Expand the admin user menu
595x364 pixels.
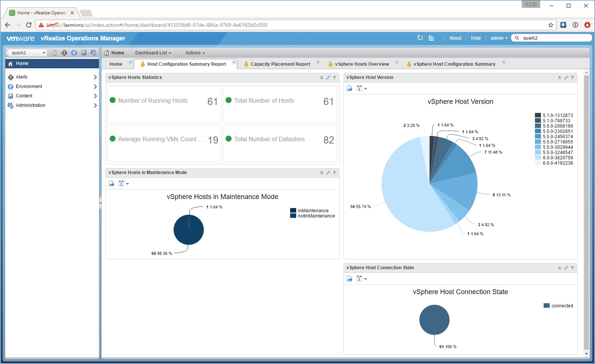(x=499, y=38)
